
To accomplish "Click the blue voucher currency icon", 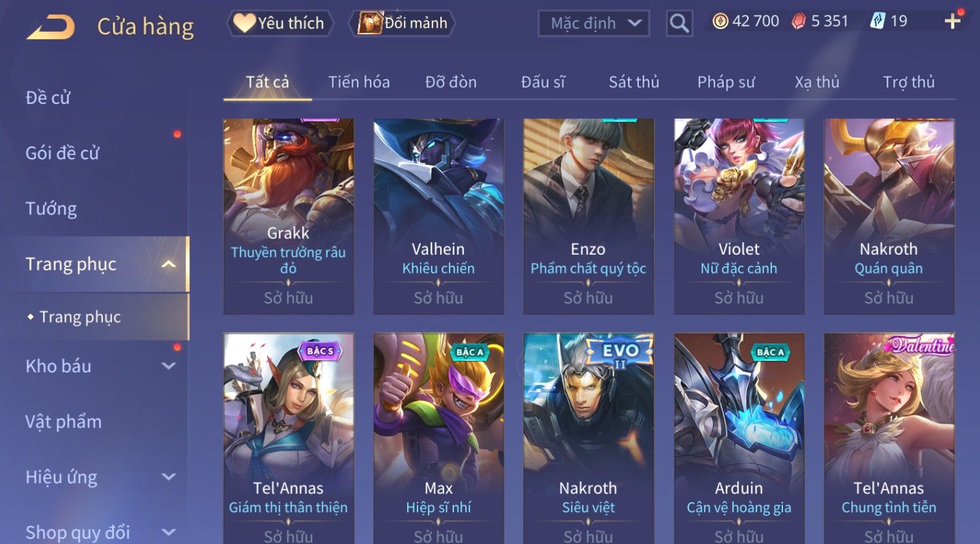I will point(878,21).
